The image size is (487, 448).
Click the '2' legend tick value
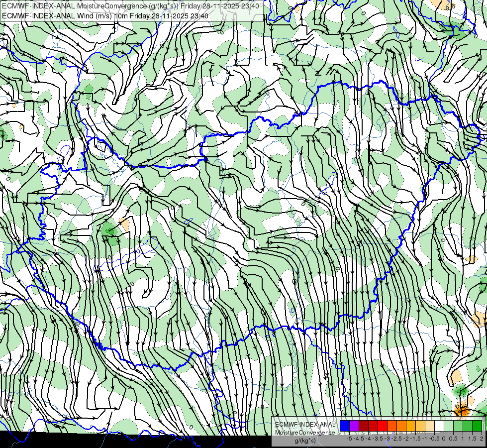pyautogui.click(x=482, y=439)
